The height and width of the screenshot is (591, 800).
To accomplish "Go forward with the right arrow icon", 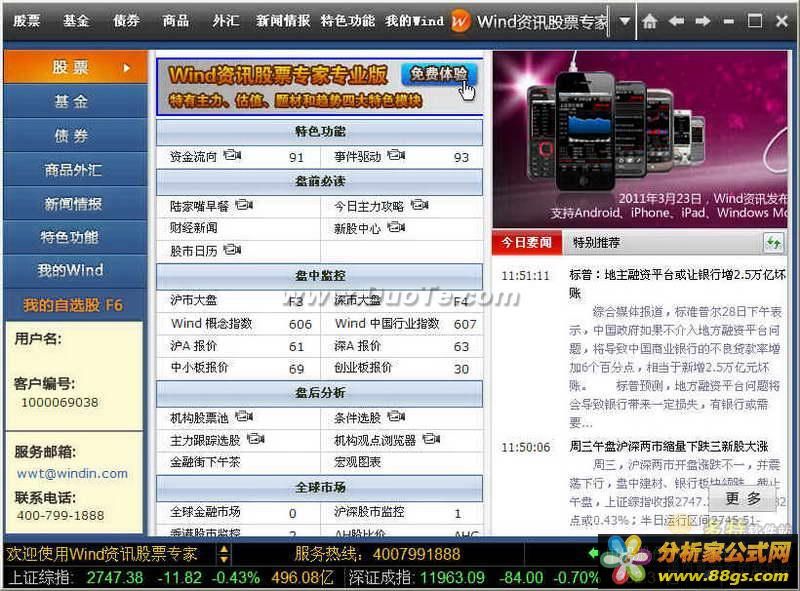I will [703, 21].
